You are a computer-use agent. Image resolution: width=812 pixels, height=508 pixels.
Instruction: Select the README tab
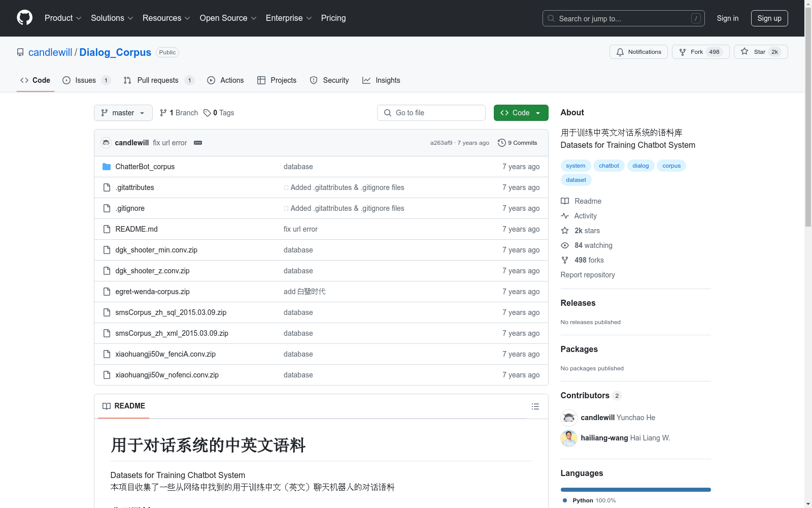(124, 406)
